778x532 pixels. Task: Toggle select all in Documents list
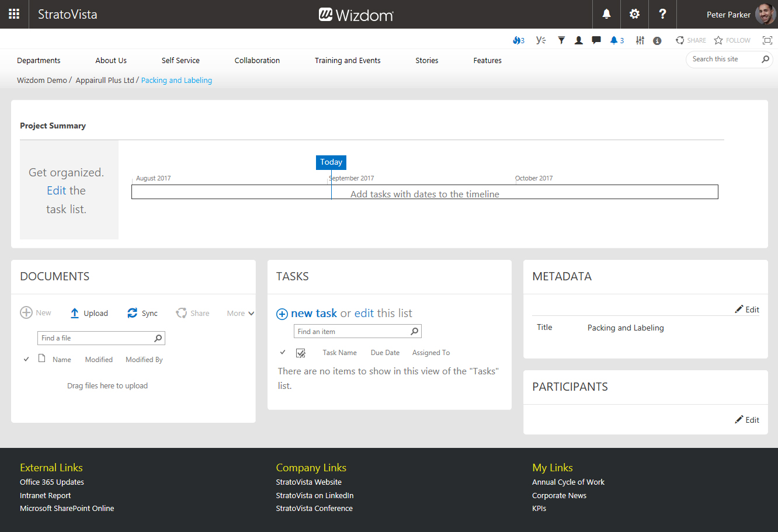[x=26, y=359]
